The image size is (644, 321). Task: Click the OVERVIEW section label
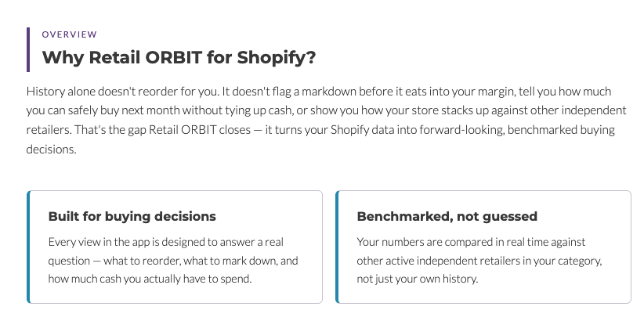click(70, 34)
